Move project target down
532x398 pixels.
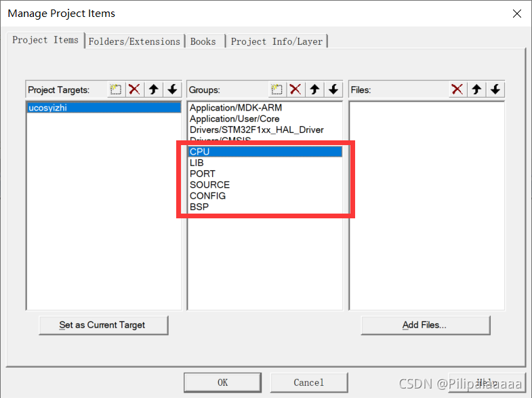tap(172, 89)
